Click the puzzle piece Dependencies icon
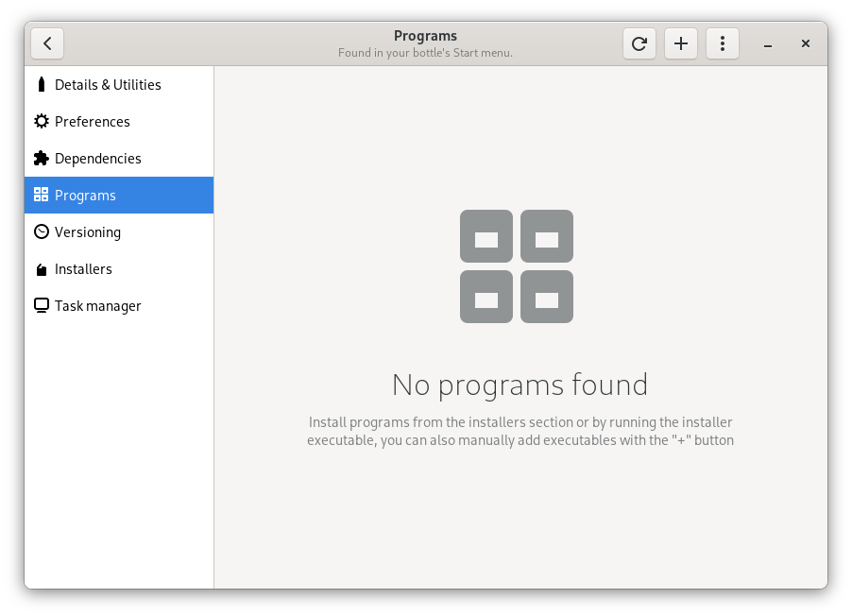 [x=41, y=159]
